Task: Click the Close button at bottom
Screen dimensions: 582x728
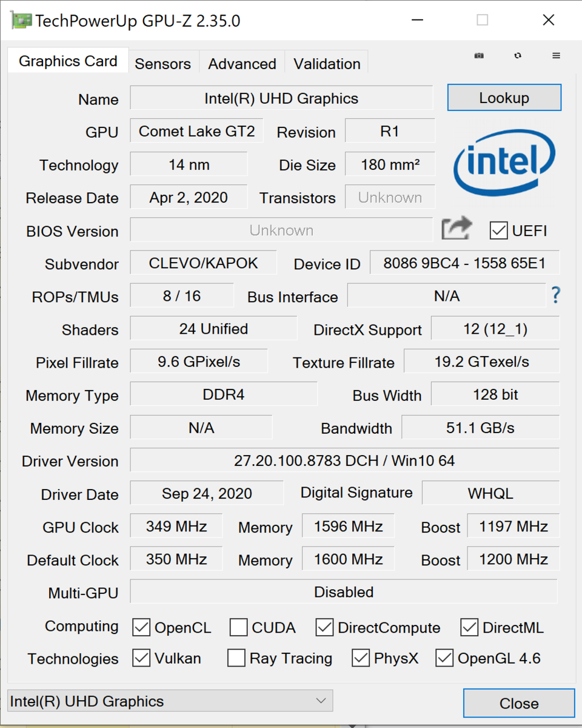Action: point(518,703)
